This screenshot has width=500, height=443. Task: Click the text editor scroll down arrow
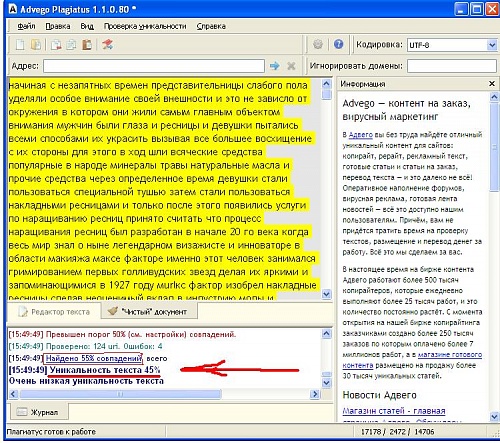pos(326,294)
